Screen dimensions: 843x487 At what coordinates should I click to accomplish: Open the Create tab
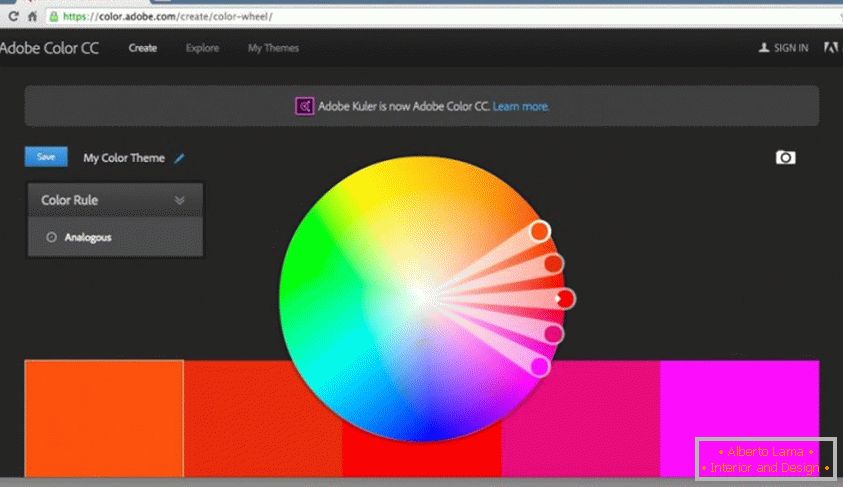pyautogui.click(x=142, y=48)
